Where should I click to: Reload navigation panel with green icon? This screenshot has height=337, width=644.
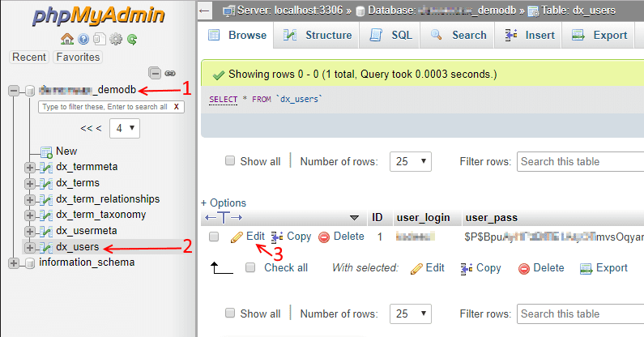[132, 39]
